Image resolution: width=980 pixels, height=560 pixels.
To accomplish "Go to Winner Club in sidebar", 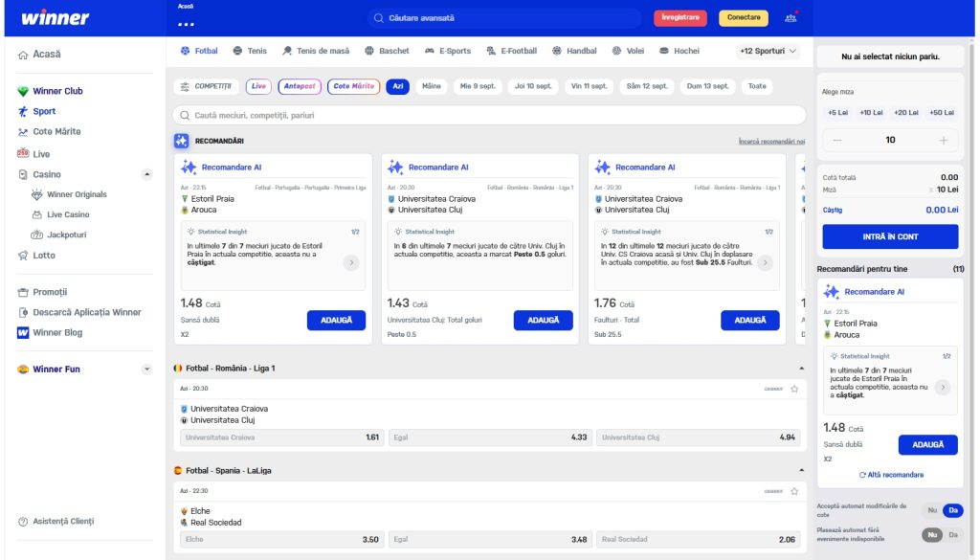I will 57,91.
